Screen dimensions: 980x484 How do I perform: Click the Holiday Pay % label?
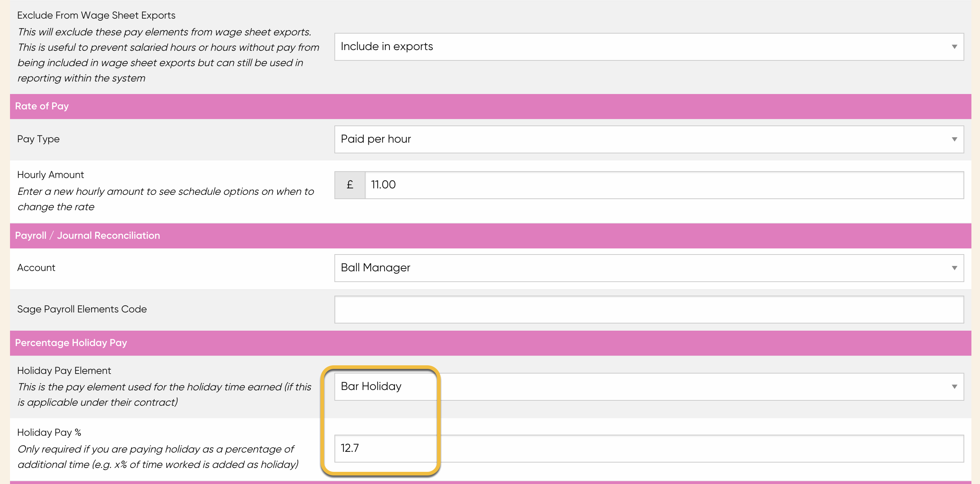click(x=49, y=432)
